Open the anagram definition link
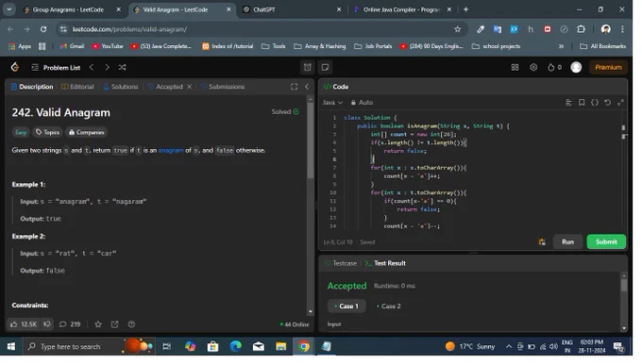The width and height of the screenshot is (642, 364). click(171, 151)
